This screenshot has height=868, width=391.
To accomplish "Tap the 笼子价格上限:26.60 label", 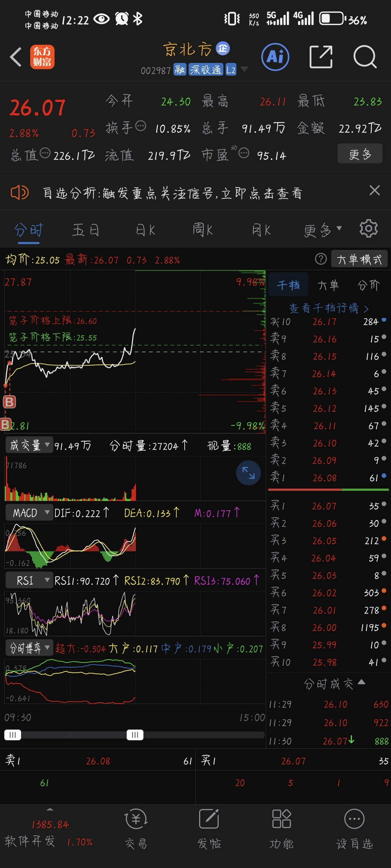I will (53, 320).
